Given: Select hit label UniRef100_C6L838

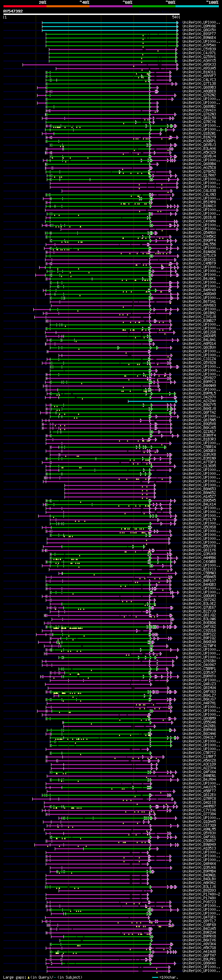Looking at the screenshot, I should click(199, 191).
